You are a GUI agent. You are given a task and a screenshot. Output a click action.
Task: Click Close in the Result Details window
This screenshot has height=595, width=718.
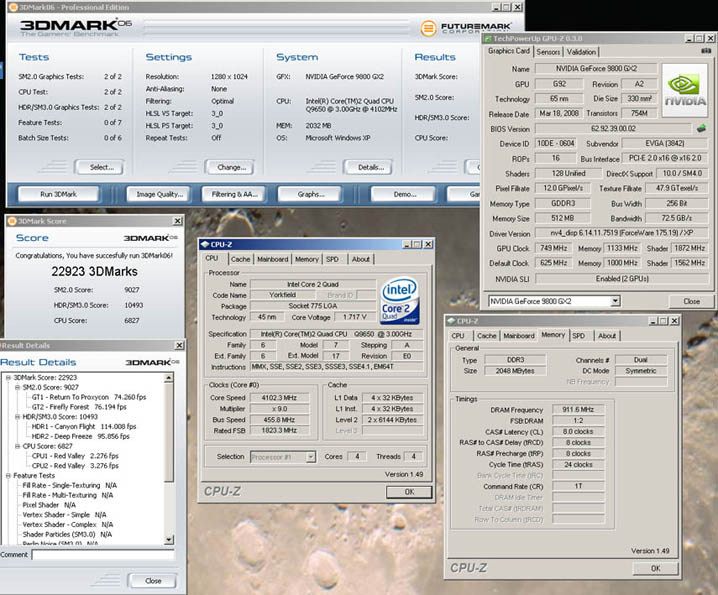153,580
